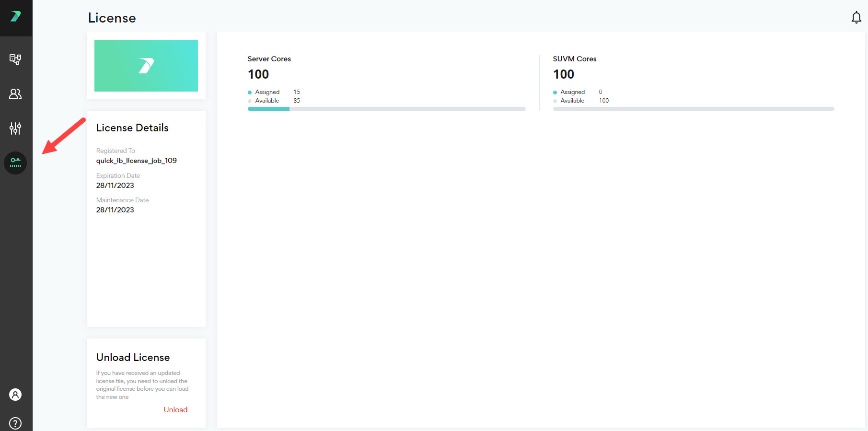Open the Users section in the sidebar
This screenshot has width=868, height=431.
tap(15, 94)
